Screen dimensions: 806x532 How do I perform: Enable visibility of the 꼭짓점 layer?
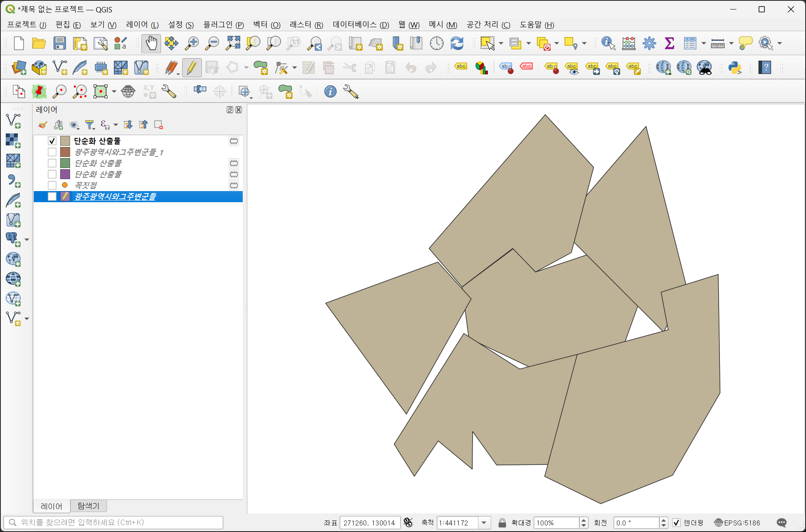click(52, 185)
